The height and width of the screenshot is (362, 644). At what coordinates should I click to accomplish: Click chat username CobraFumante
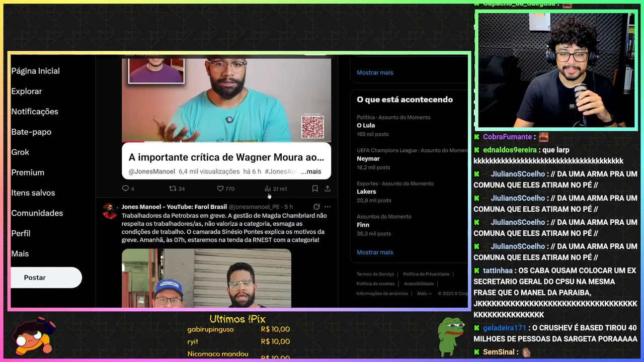508,137
